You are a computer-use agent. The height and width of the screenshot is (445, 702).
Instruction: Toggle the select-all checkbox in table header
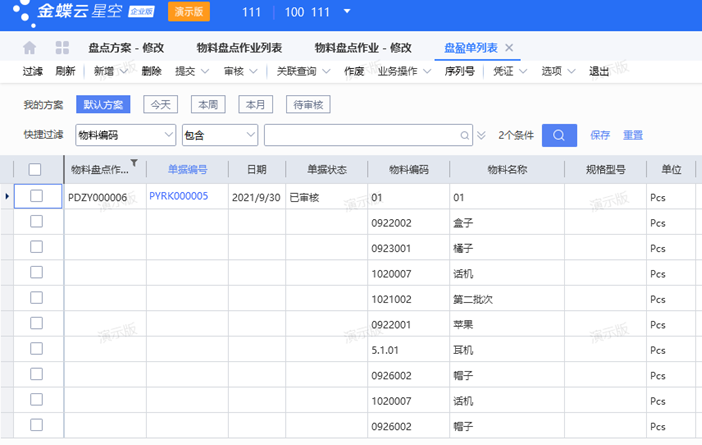[35, 170]
